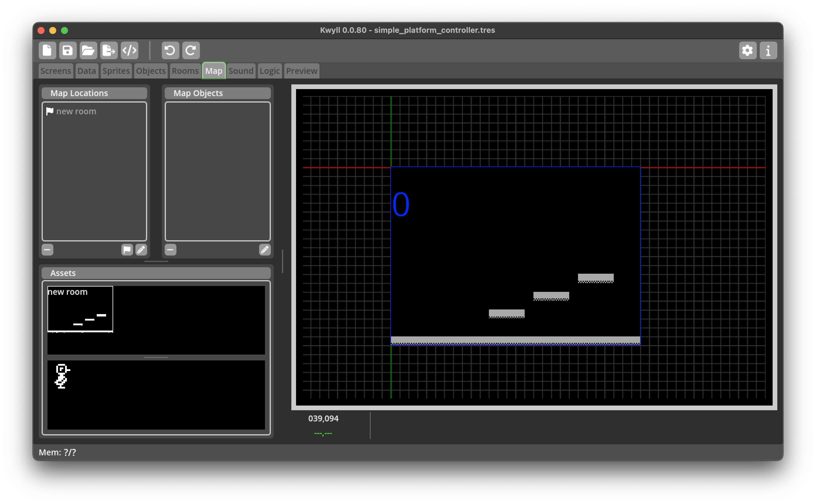
Task: Open the code view icon
Action: click(129, 50)
